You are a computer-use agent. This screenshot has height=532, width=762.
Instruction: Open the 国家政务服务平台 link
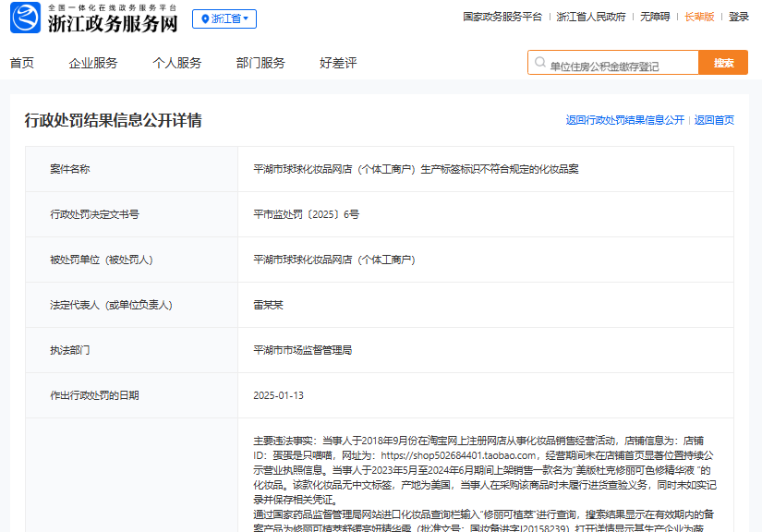[x=502, y=17]
